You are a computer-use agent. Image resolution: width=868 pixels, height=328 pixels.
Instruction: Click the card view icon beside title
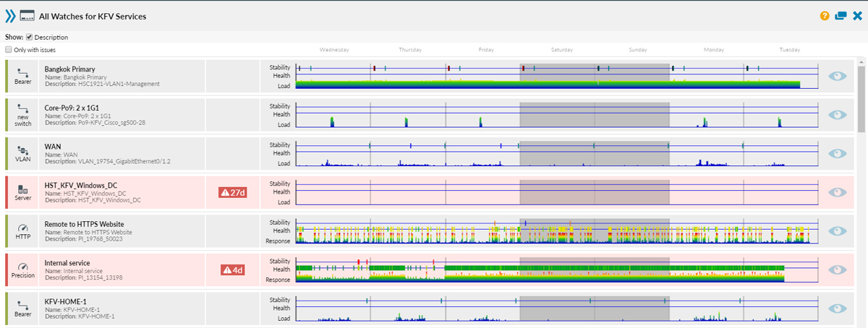(27, 15)
